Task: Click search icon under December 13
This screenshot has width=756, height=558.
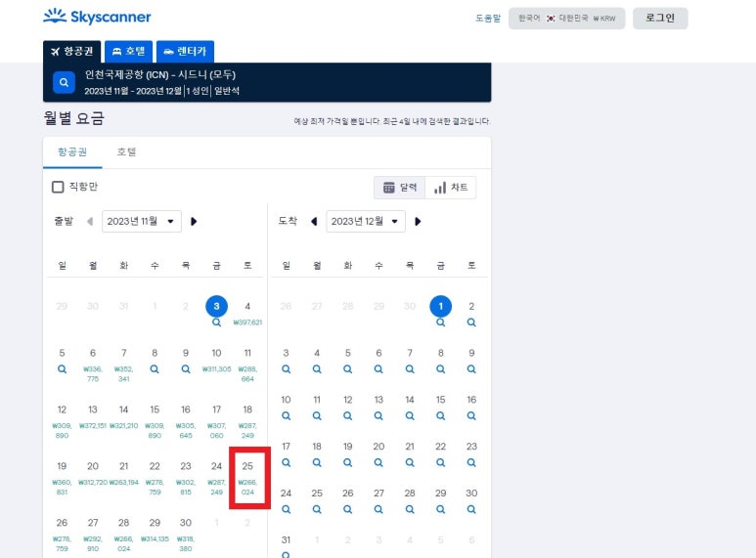Action: tap(378, 416)
